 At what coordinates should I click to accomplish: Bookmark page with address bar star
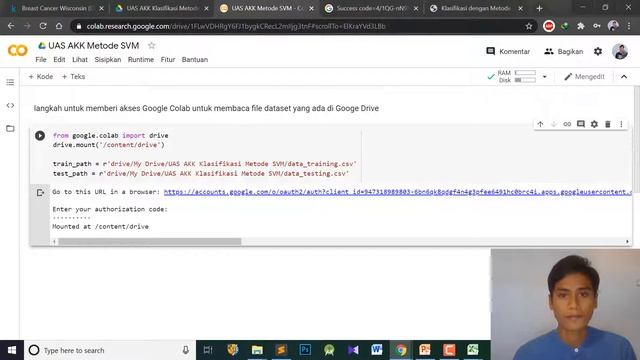click(x=529, y=26)
